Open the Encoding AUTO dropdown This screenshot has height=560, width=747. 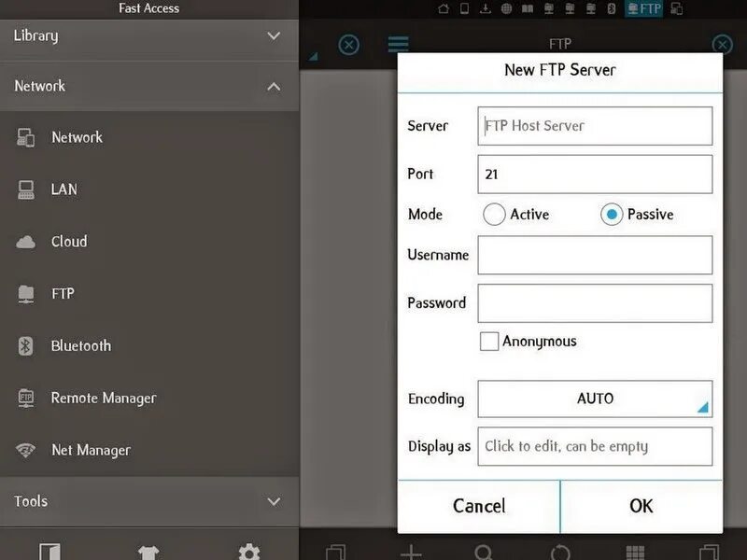pos(595,399)
